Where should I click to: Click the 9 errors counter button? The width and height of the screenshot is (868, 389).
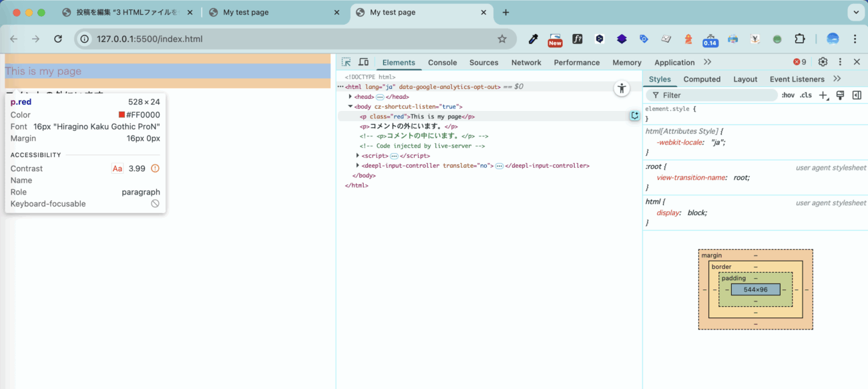(x=799, y=62)
